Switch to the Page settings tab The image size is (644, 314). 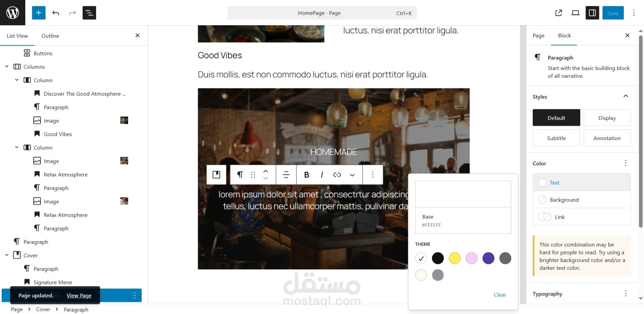point(538,36)
